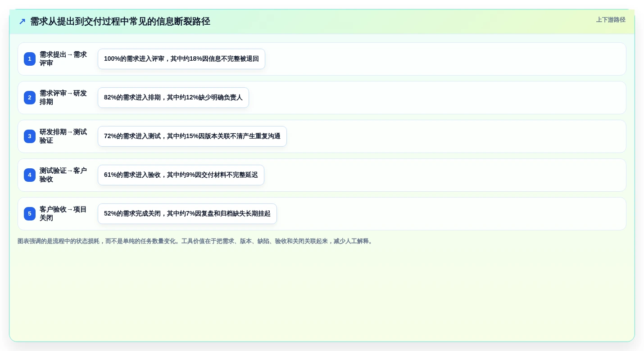Click the 需求评审→研发排期 step label
The image size is (644, 351).
coord(63,98)
